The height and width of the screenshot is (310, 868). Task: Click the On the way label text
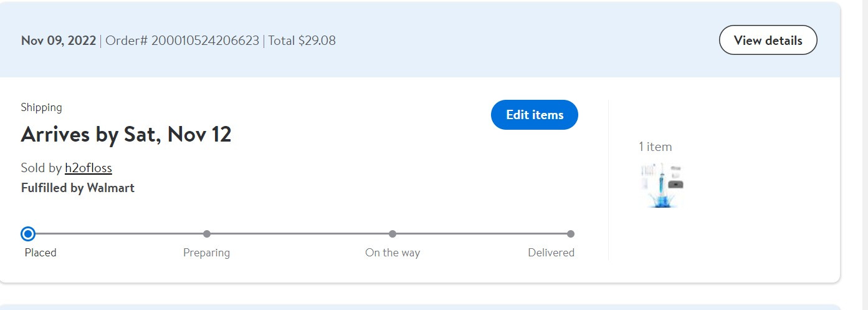pyautogui.click(x=393, y=253)
